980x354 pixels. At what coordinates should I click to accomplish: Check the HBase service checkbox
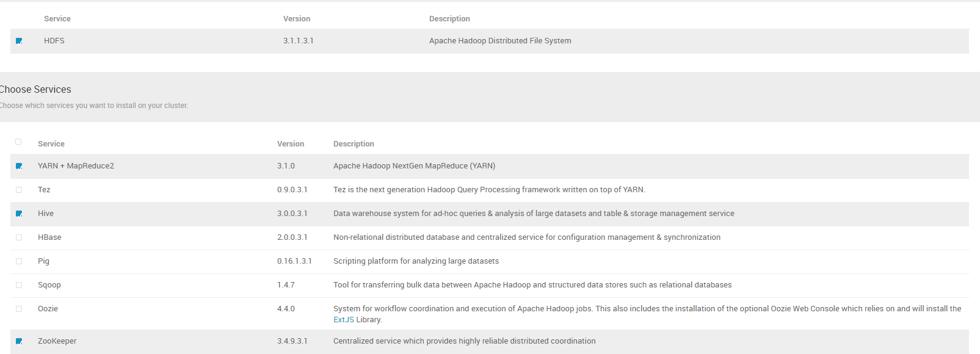19,237
